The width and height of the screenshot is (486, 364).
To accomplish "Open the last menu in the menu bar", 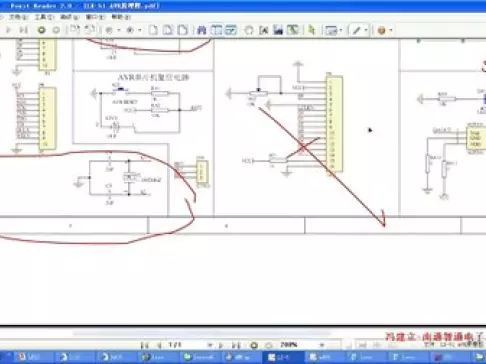I will tap(121, 17).
